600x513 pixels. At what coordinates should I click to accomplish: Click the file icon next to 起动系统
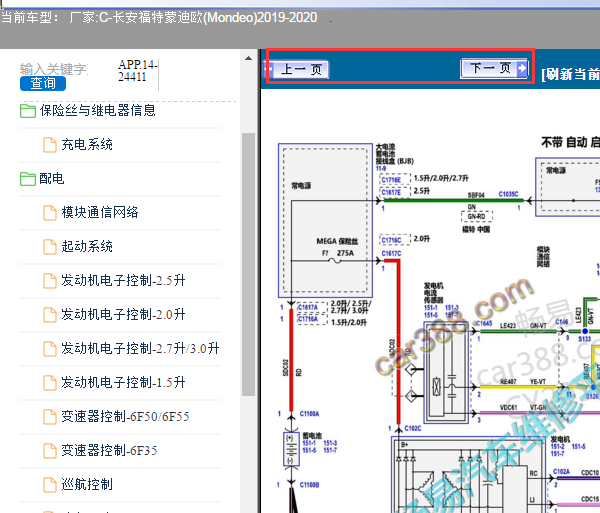pyautogui.click(x=50, y=247)
